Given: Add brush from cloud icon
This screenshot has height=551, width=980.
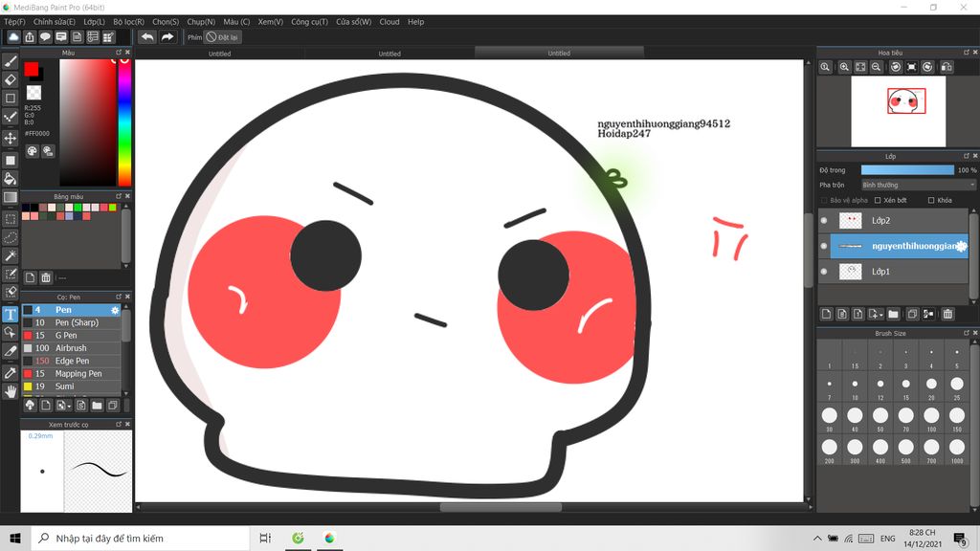Looking at the screenshot, I should (x=30, y=406).
